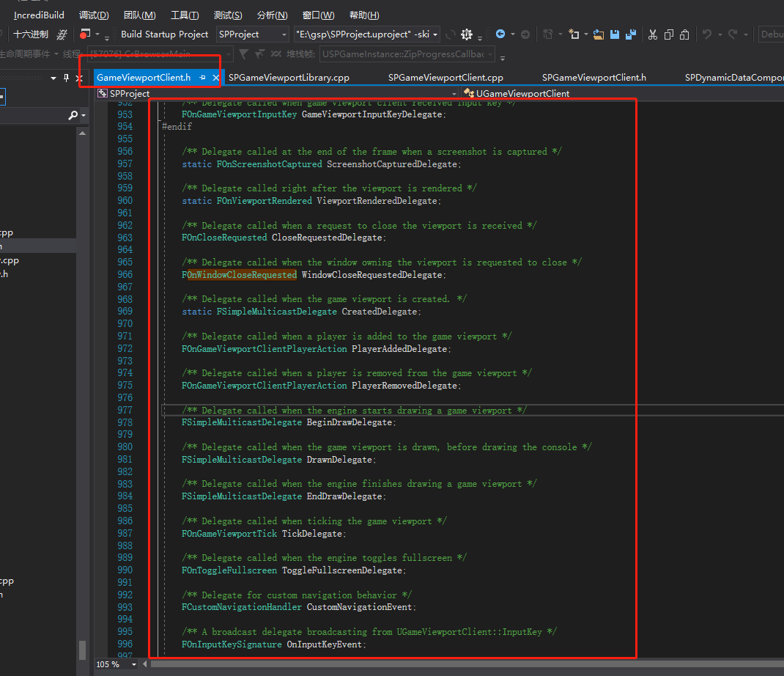
Task: Cut selection using the scissors icon
Action: point(652,34)
